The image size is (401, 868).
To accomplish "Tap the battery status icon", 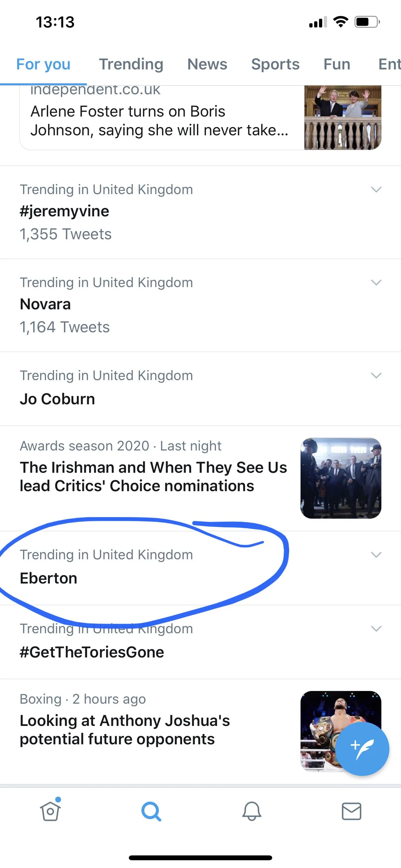I will tap(367, 22).
